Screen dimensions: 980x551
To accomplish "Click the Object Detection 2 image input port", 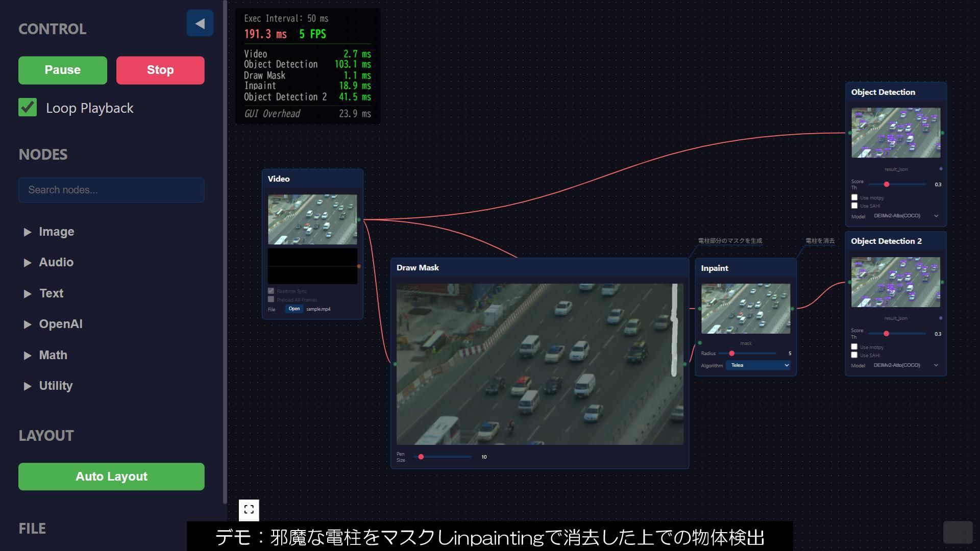I will (849, 282).
